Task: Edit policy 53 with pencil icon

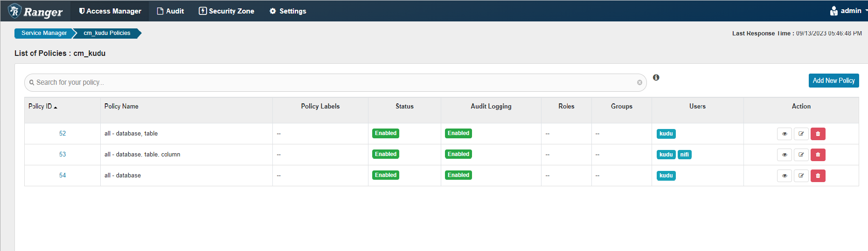Action: coord(801,155)
